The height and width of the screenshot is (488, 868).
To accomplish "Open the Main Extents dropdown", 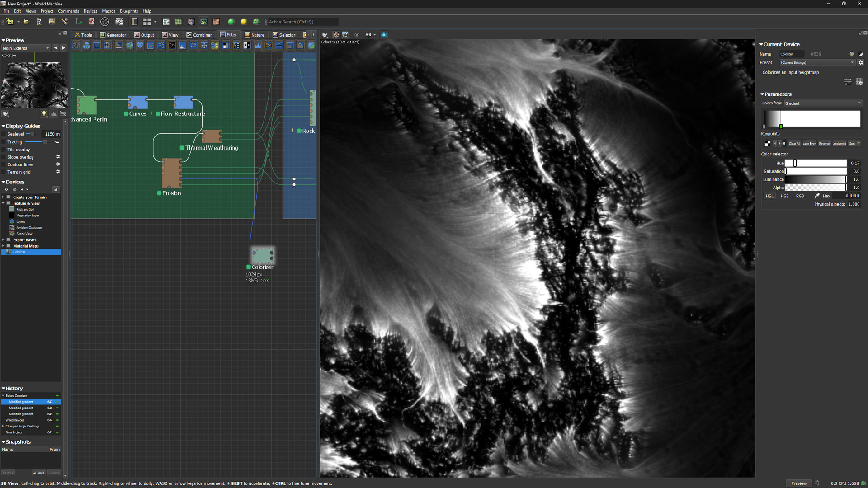I will [26, 48].
